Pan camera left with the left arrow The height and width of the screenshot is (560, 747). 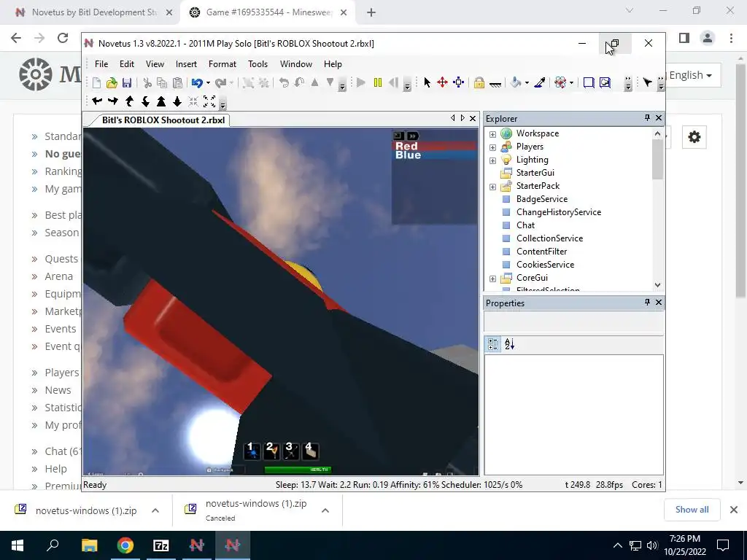point(97,101)
